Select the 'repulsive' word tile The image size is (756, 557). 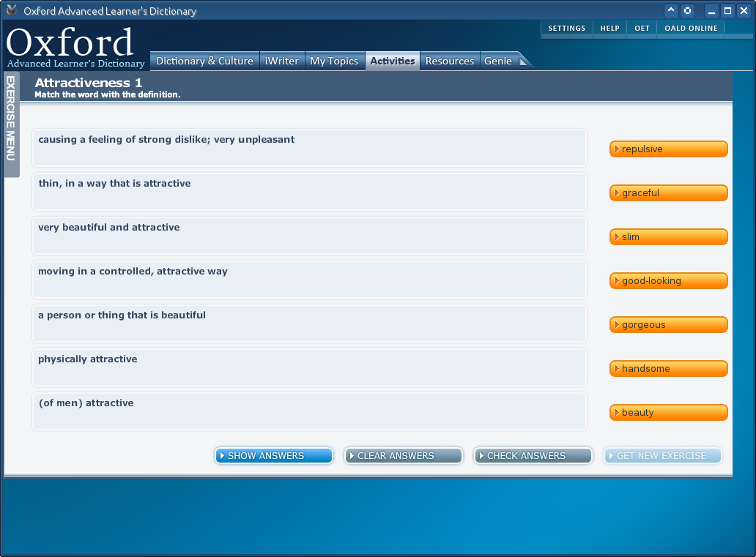tap(668, 149)
